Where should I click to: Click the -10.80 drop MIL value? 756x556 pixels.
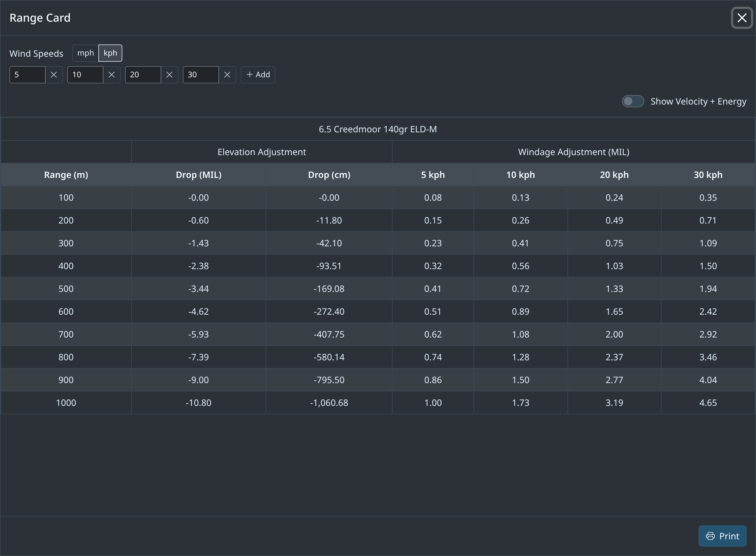[198, 403]
